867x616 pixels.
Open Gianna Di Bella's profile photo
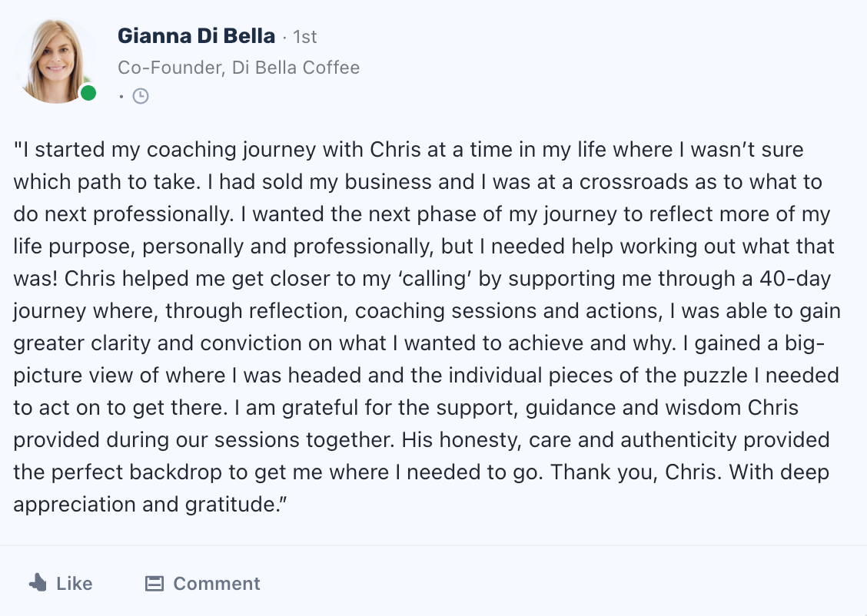tap(52, 61)
